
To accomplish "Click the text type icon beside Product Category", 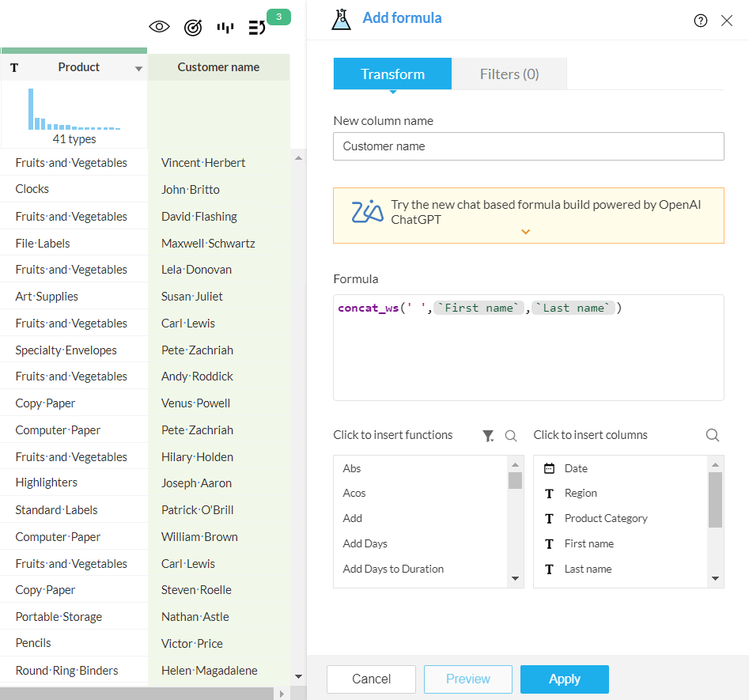I will [x=550, y=518].
